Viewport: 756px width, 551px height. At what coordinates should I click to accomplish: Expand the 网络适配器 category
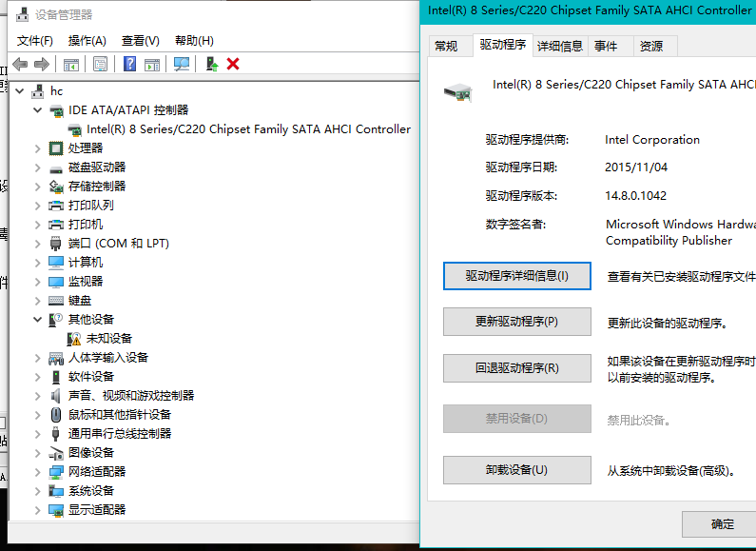[x=38, y=472]
